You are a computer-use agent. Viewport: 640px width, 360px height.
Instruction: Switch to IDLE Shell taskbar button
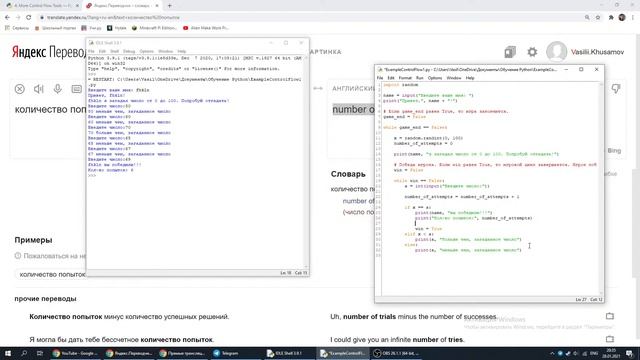(289, 353)
